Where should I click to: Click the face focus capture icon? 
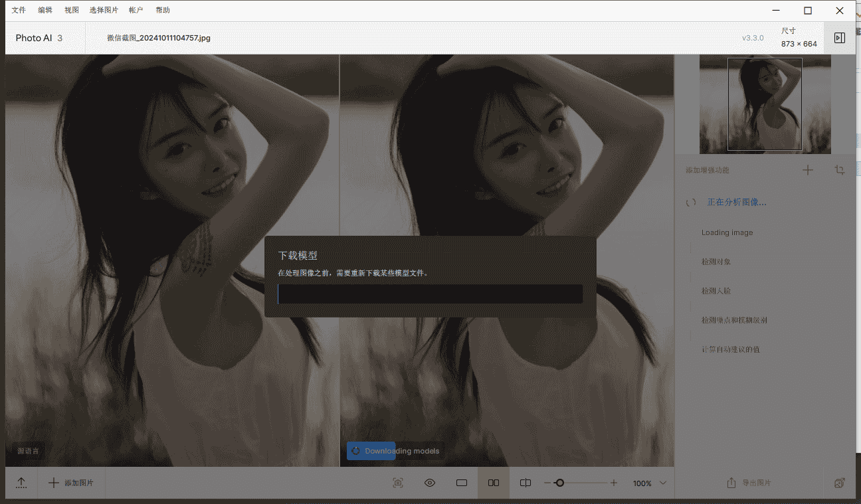click(398, 483)
